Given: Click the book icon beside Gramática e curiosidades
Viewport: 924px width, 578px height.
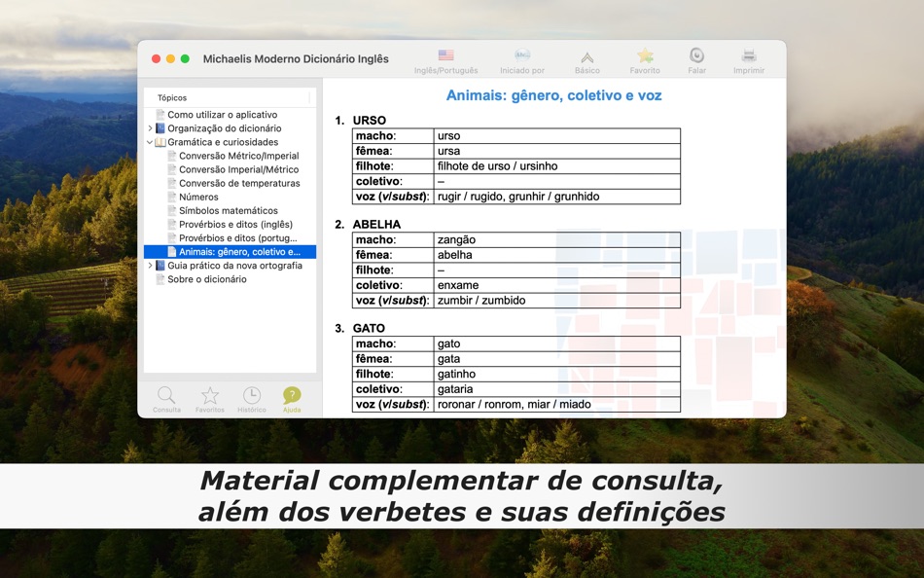Looking at the screenshot, I should pos(160,142).
